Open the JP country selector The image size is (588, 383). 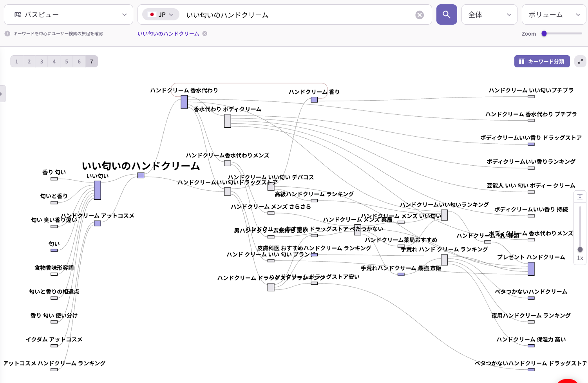point(161,14)
